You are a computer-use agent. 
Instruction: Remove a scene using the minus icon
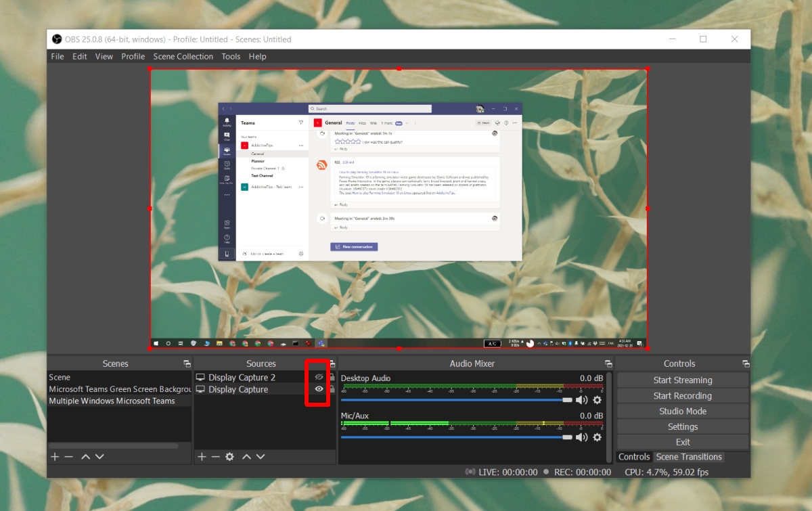pos(68,456)
